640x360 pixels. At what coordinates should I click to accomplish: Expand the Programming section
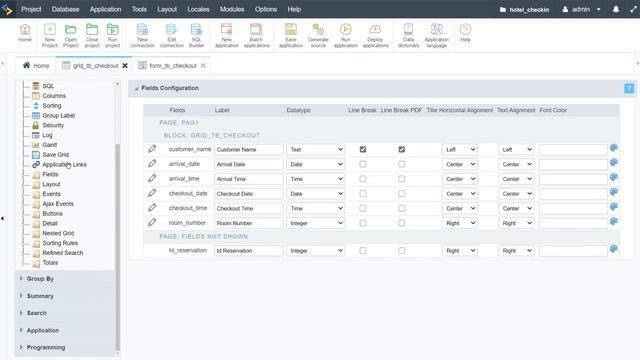(46, 347)
